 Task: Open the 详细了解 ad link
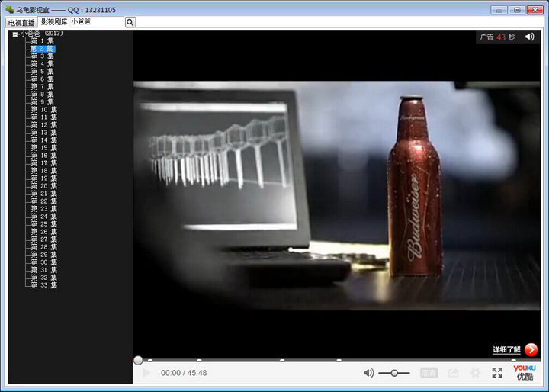(506, 349)
